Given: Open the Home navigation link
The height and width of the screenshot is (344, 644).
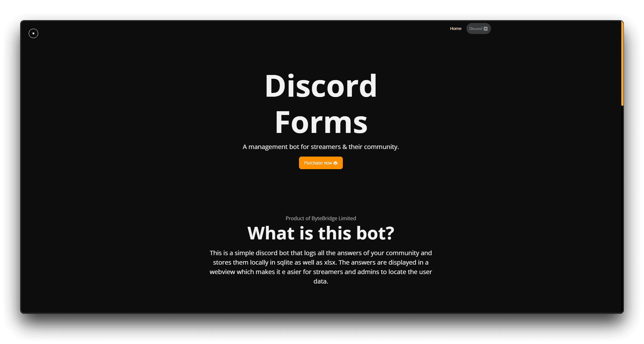Looking at the screenshot, I should (455, 29).
